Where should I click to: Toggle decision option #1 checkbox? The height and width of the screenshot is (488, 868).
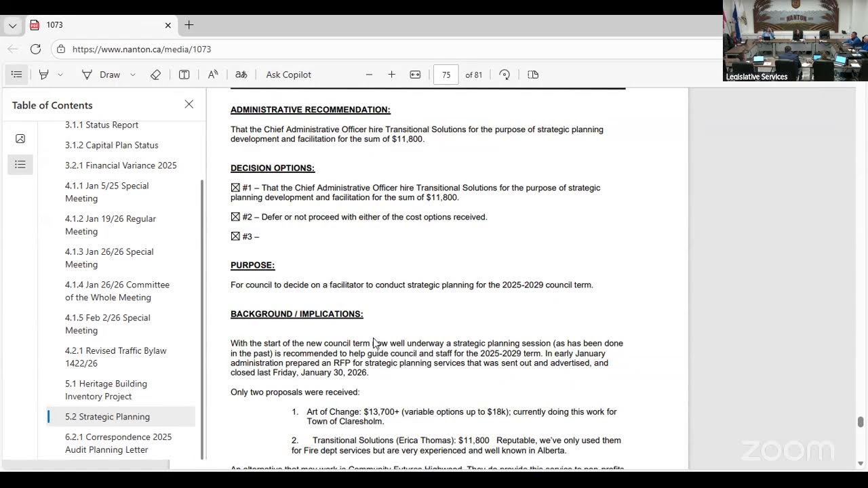coord(235,188)
